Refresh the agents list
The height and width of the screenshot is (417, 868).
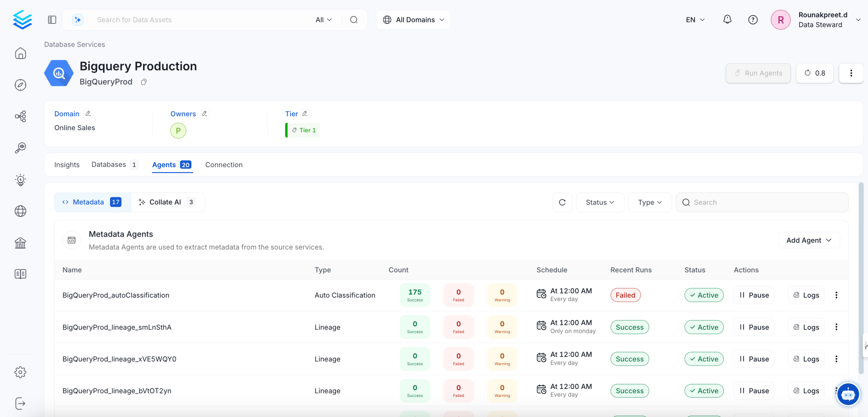click(x=562, y=202)
